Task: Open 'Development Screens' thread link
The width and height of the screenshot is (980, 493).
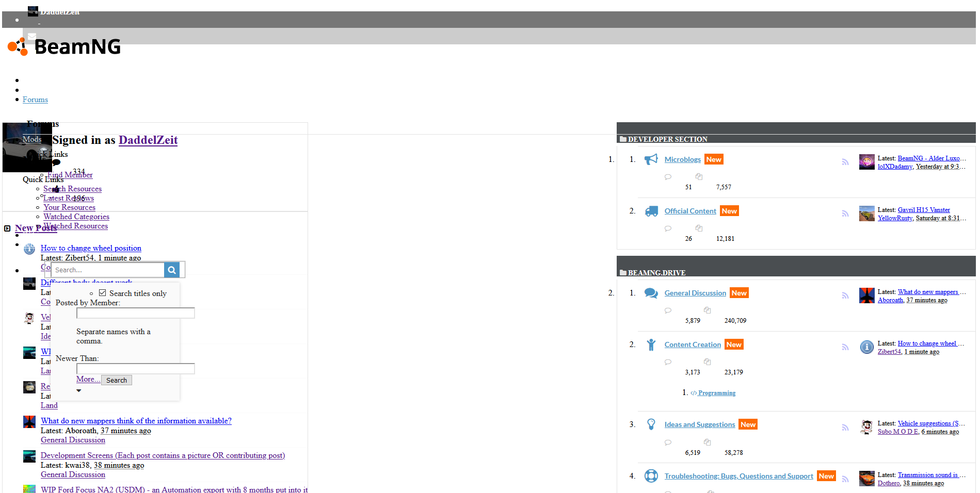Action: tap(163, 455)
